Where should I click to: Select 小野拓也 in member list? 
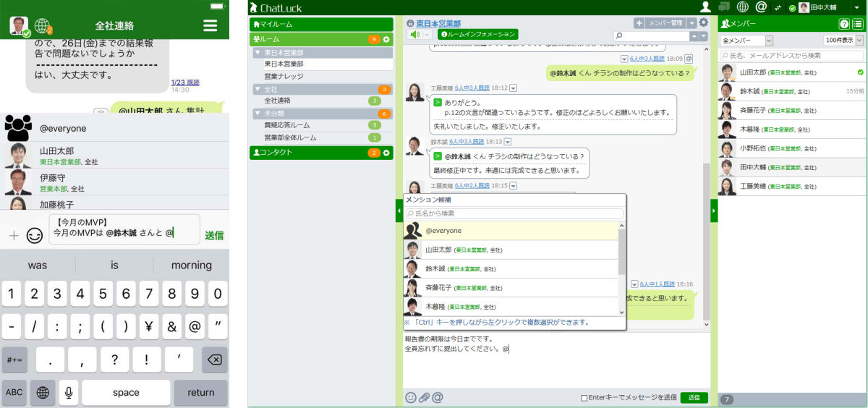[x=792, y=148]
